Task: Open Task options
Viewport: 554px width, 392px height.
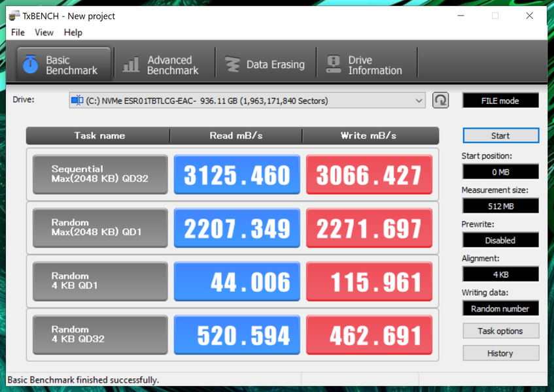Action: point(500,331)
